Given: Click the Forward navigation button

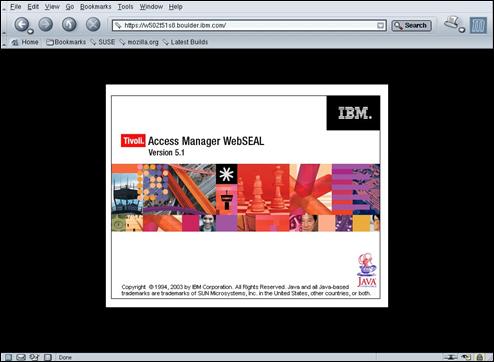Looking at the screenshot, I should (45, 24).
